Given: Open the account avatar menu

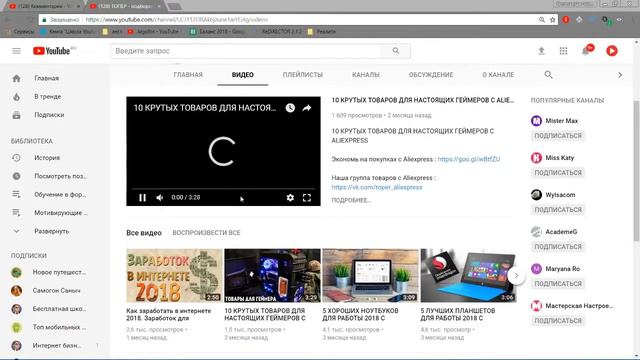Looking at the screenshot, I should 611,51.
